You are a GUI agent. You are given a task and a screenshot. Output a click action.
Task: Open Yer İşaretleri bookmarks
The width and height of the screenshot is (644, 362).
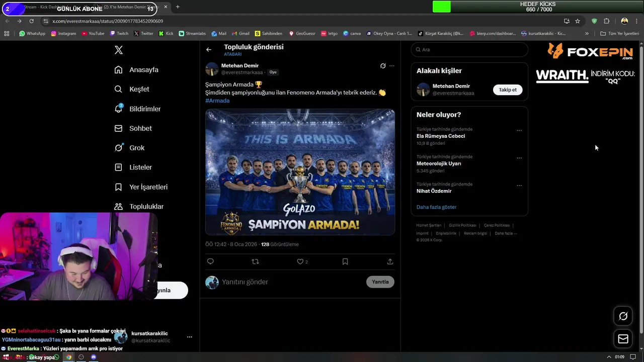[x=141, y=187]
